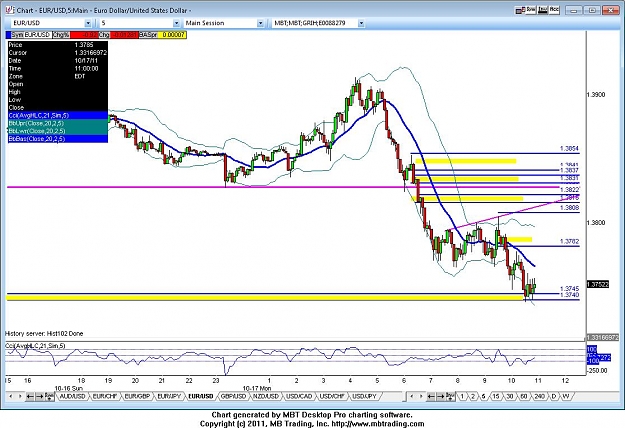The image size is (625, 428).
Task: Switch to the EUR/JPY tab
Action: pyautogui.click(x=169, y=397)
